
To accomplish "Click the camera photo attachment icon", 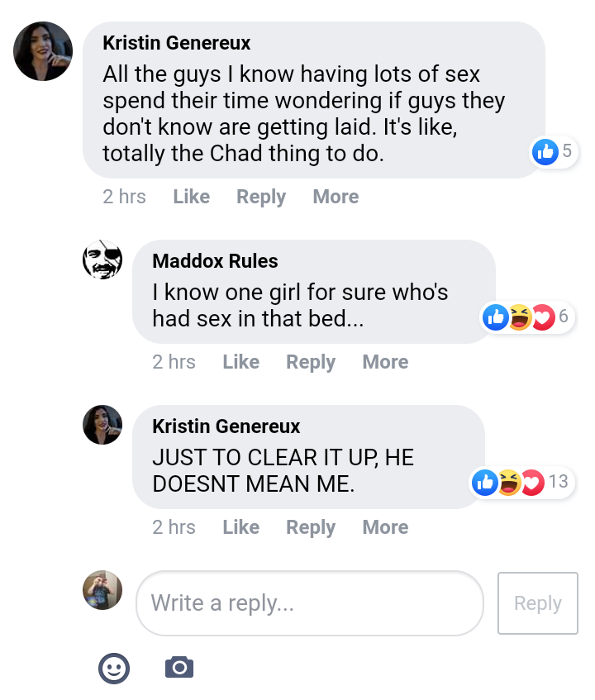I will pyautogui.click(x=179, y=666).
